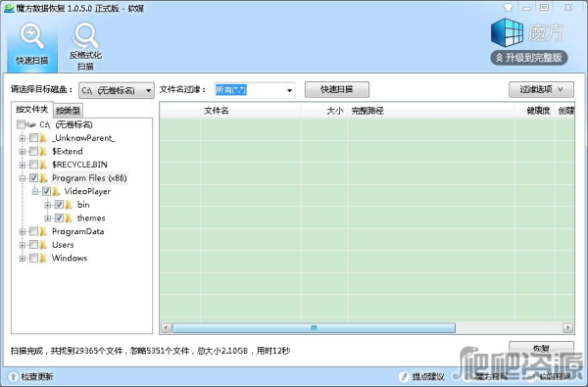Expand the Windows tree node
The width and height of the screenshot is (588, 387).
pos(23,258)
